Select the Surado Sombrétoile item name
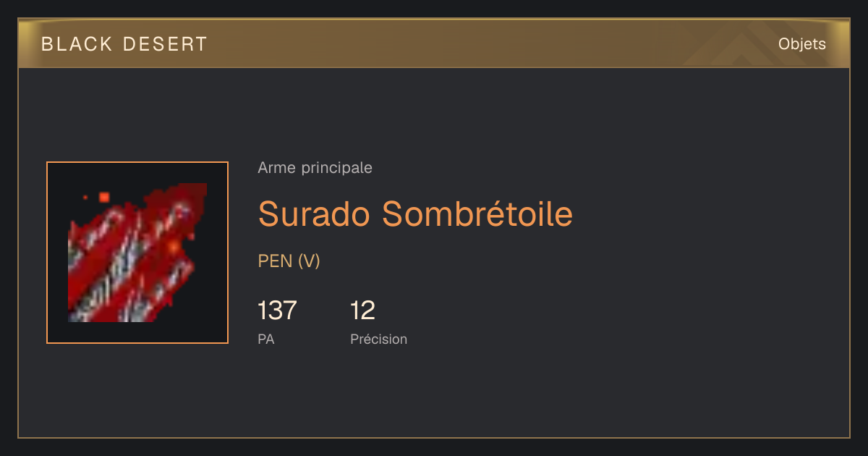The image size is (868, 456). point(415,214)
